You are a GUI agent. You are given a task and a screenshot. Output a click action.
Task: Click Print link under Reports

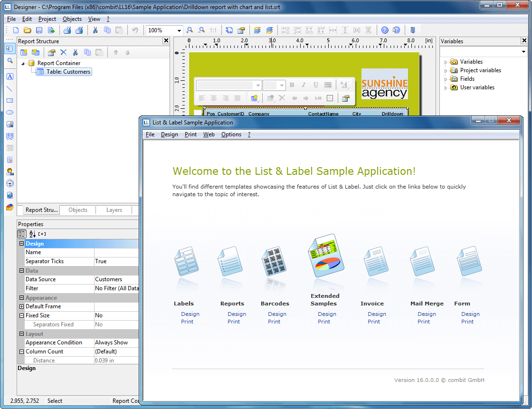coord(233,322)
